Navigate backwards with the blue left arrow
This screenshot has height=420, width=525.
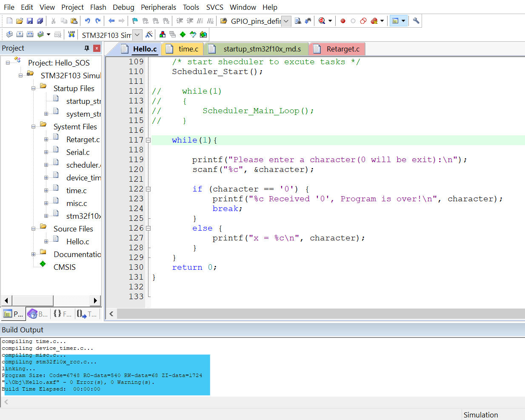(111, 21)
